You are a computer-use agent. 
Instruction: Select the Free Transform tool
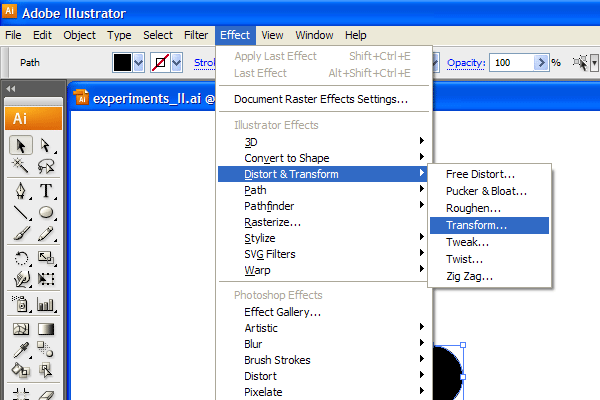46,279
